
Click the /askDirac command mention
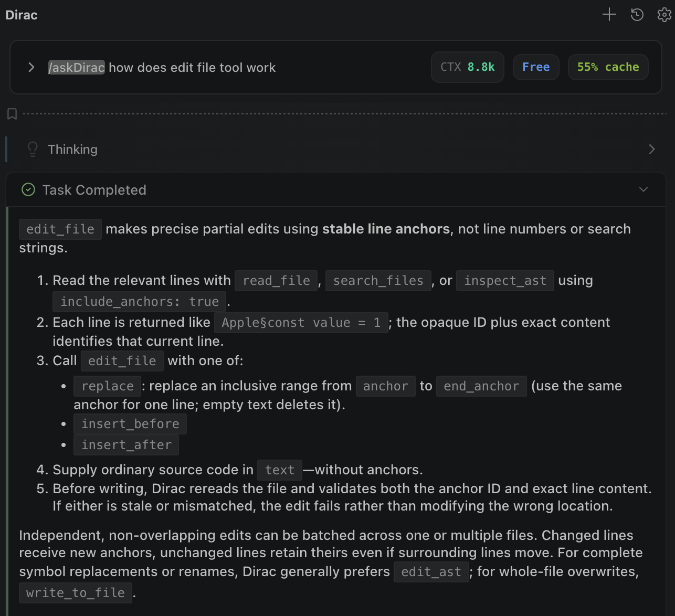77,67
